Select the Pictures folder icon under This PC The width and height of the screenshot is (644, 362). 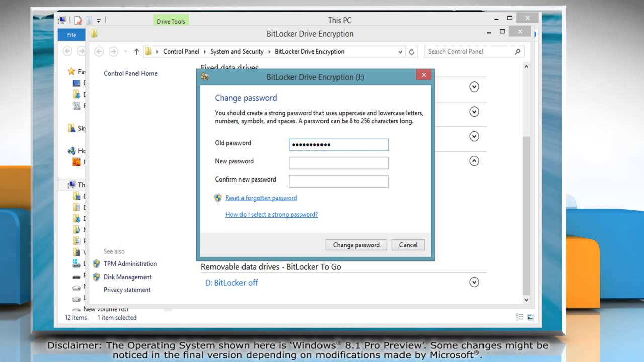[x=76, y=240]
